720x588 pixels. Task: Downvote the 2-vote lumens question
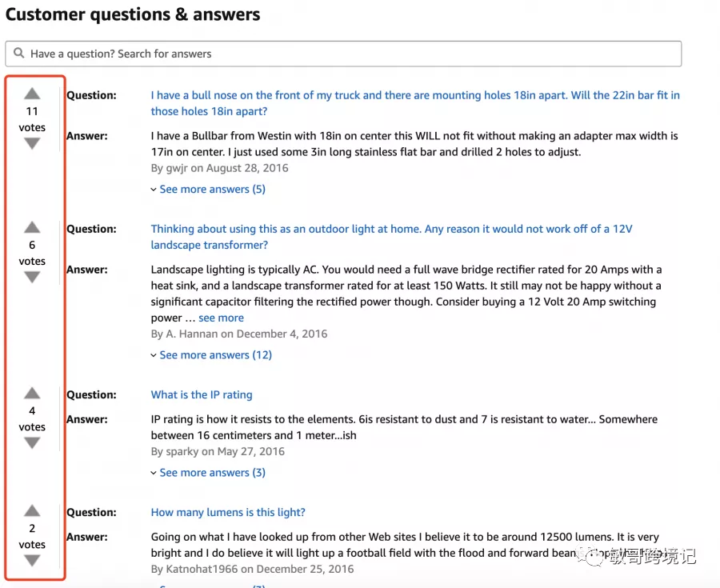tap(32, 561)
